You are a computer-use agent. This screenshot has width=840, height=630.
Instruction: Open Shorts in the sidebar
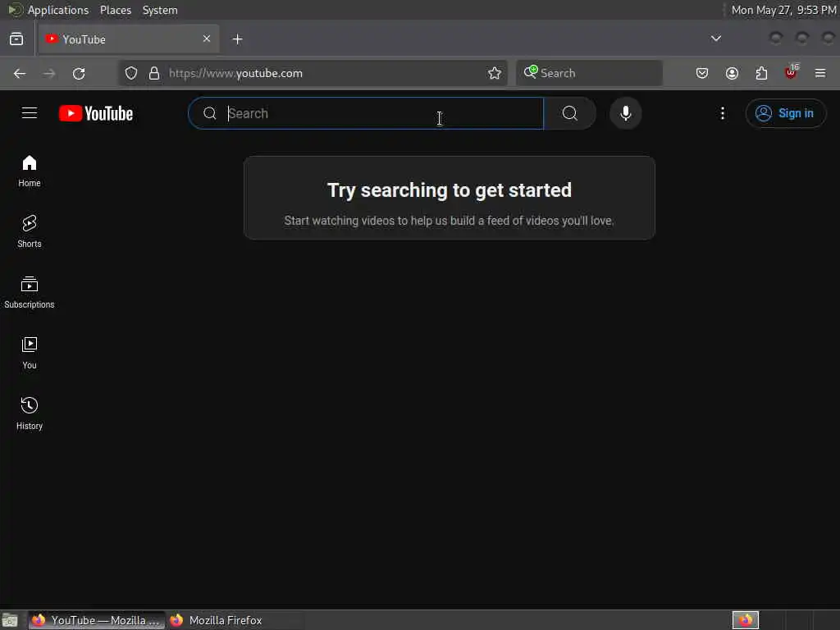click(30, 231)
